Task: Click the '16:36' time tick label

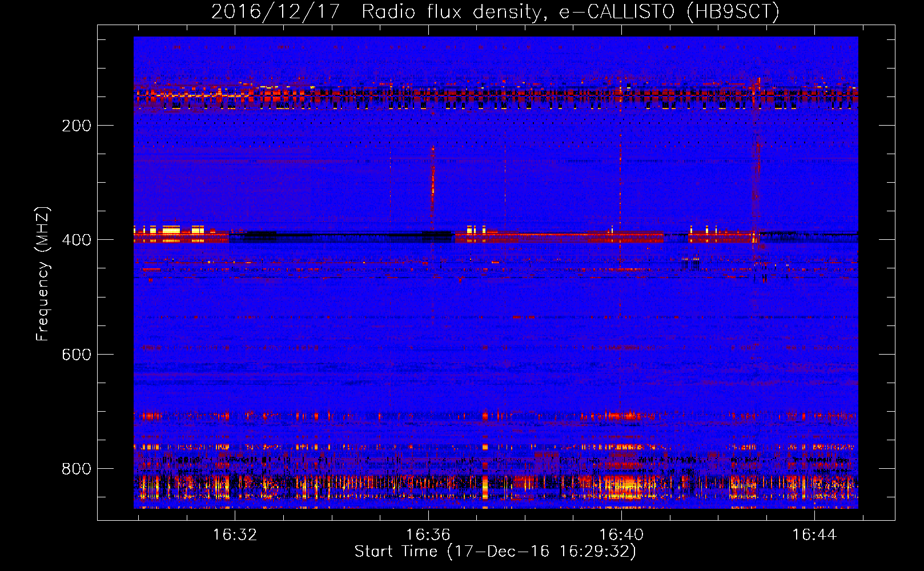Action: coord(428,535)
